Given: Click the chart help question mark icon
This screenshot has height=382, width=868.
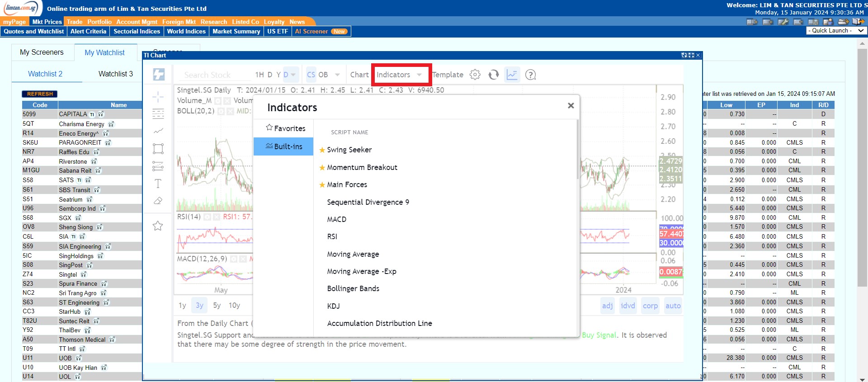Looking at the screenshot, I should pyautogui.click(x=531, y=75).
